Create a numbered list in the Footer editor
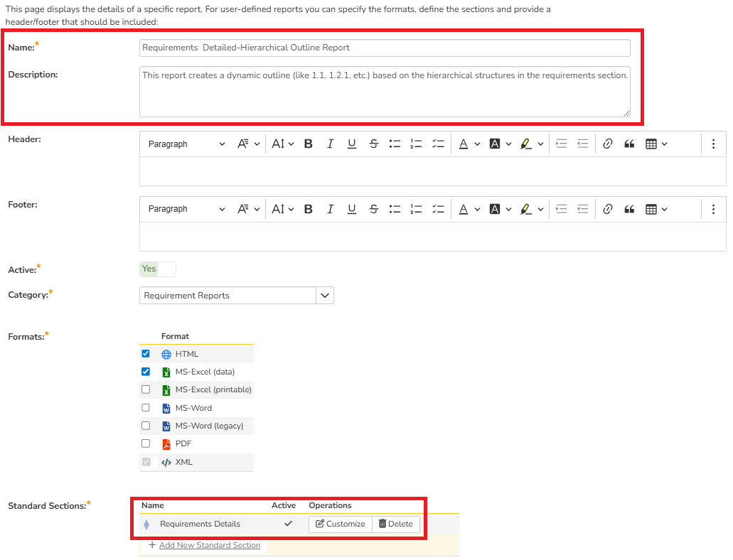733x560 pixels. [x=416, y=208]
